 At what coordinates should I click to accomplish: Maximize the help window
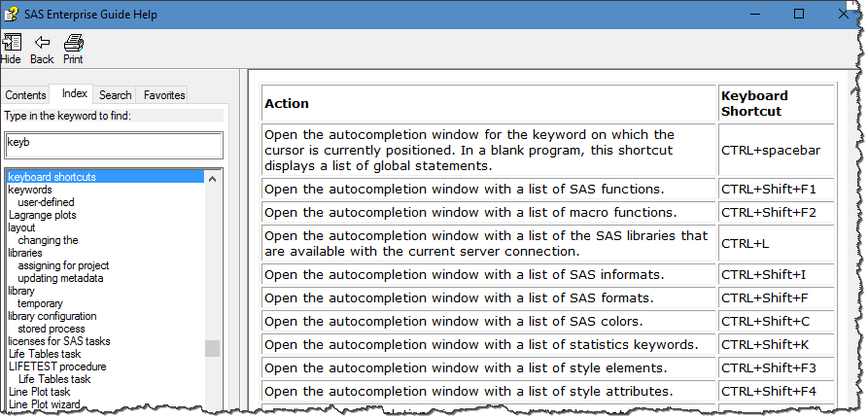click(799, 15)
